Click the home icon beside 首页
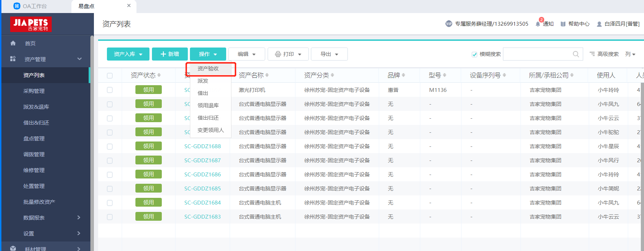This screenshot has width=644, height=251. click(x=13, y=43)
